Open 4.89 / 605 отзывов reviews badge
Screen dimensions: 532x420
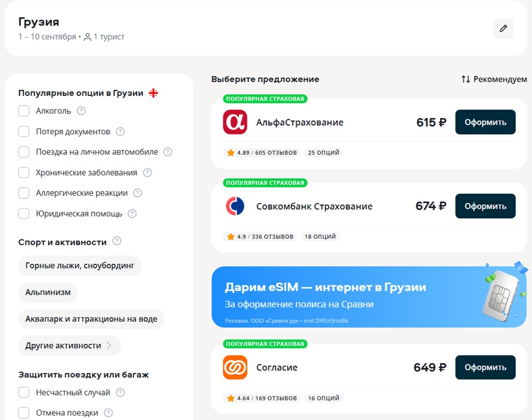261,153
